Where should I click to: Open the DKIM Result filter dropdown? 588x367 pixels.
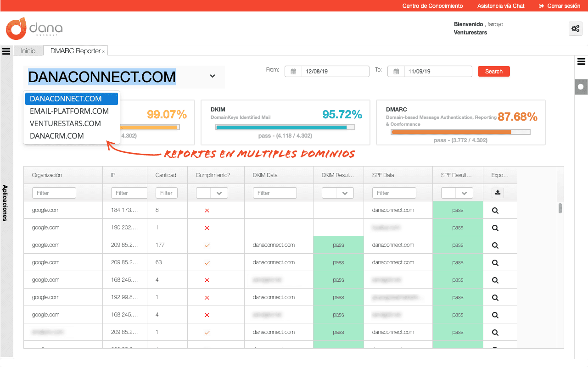pos(338,193)
